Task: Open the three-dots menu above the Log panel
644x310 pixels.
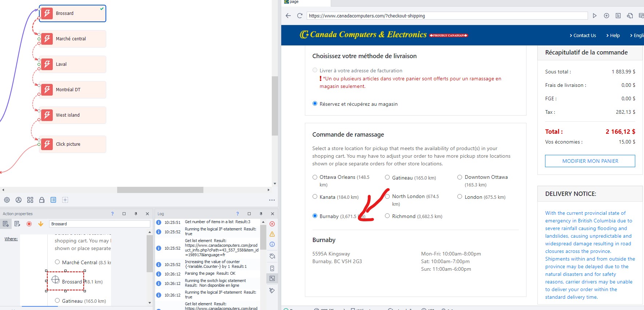Action: pos(272,200)
